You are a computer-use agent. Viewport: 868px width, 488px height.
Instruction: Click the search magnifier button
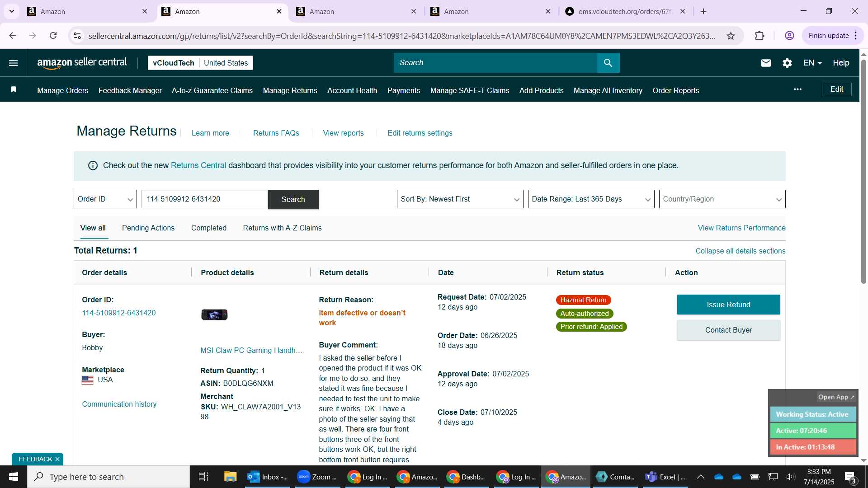click(608, 63)
